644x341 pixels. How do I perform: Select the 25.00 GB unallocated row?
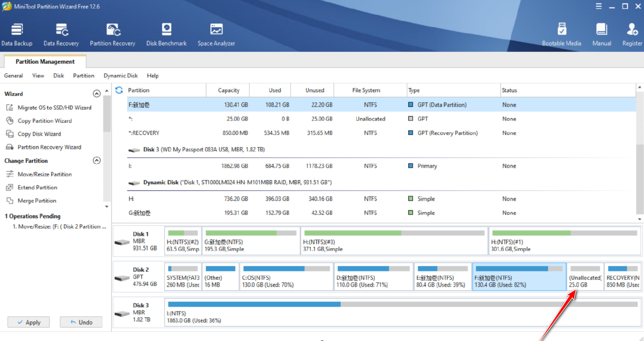[381, 119]
